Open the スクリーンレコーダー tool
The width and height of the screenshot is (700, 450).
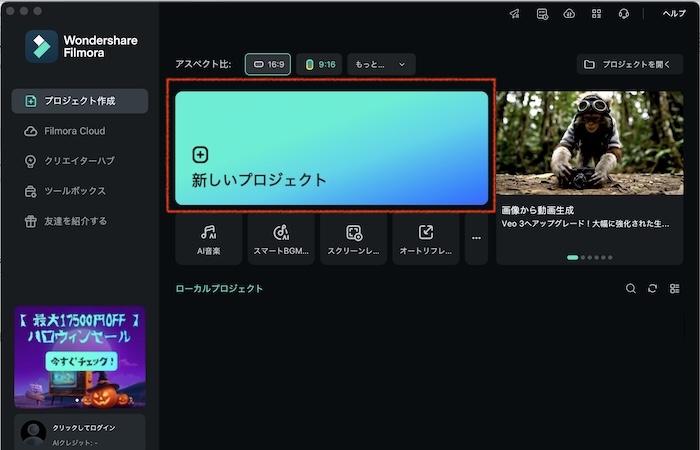pos(353,239)
